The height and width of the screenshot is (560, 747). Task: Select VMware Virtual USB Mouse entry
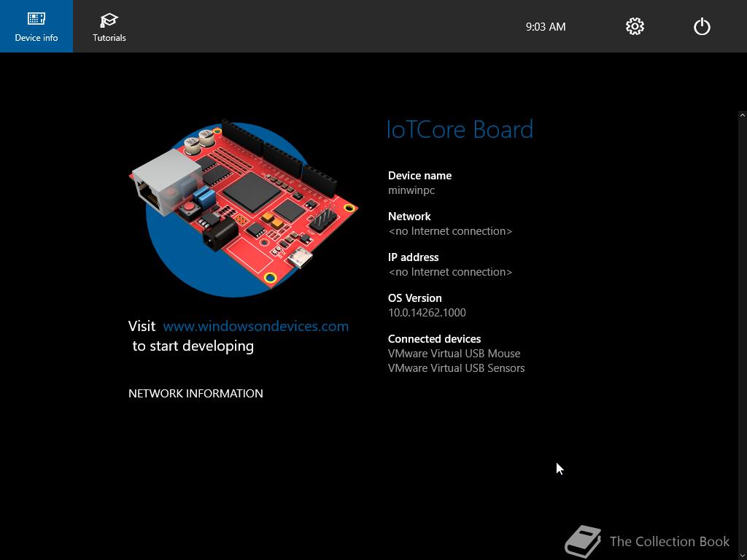pyautogui.click(x=454, y=354)
